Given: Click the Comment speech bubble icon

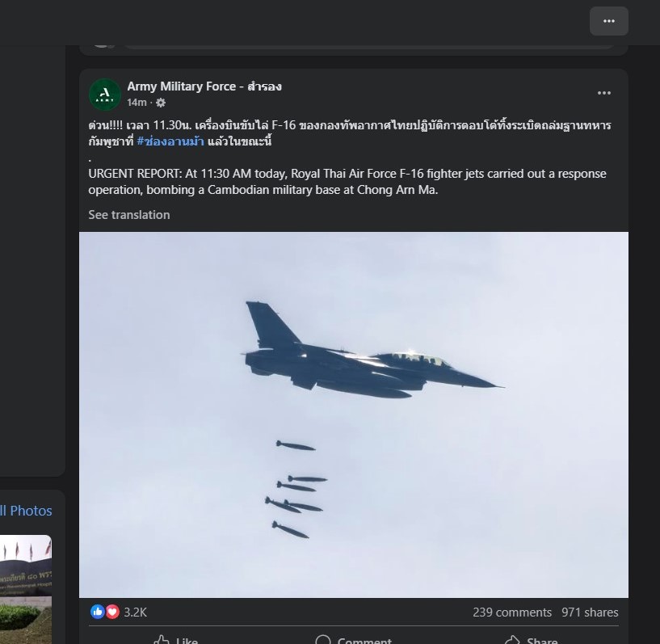Looking at the screenshot, I should point(323,640).
